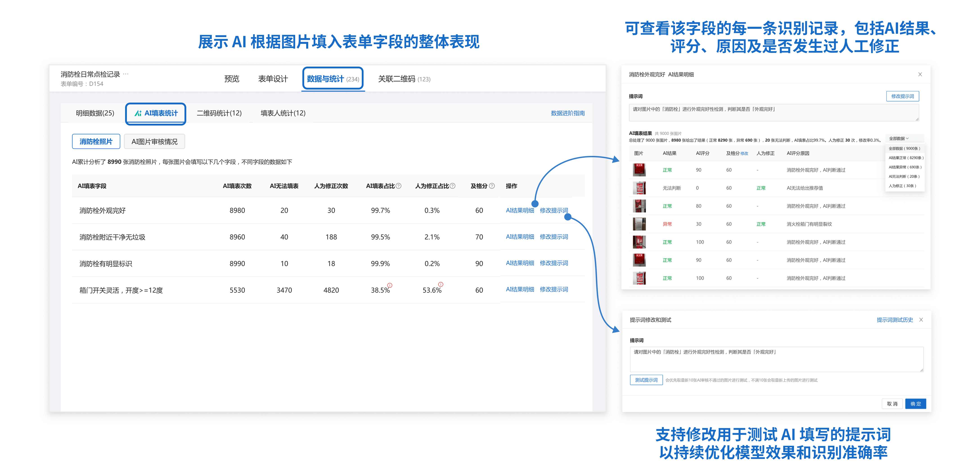The image size is (980, 472).
Task: Open the ellipsis menu next to 消防栓日常点检记录
Action: [x=126, y=74]
